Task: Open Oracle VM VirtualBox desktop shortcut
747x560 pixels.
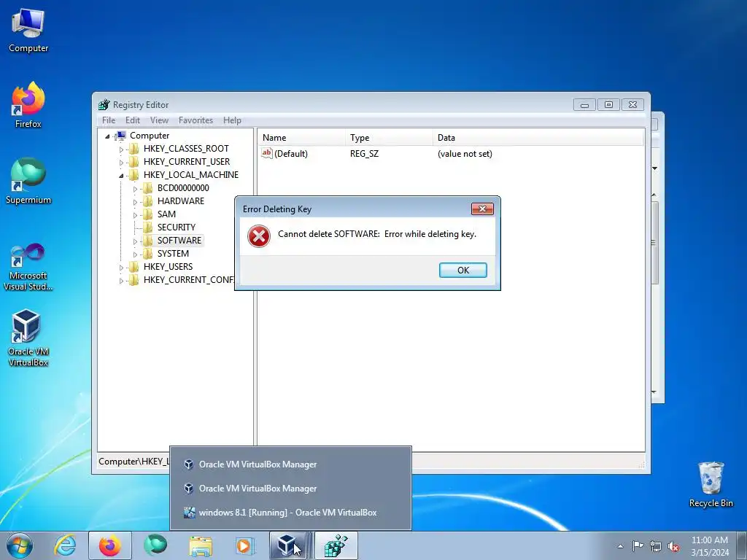Action: [x=28, y=338]
